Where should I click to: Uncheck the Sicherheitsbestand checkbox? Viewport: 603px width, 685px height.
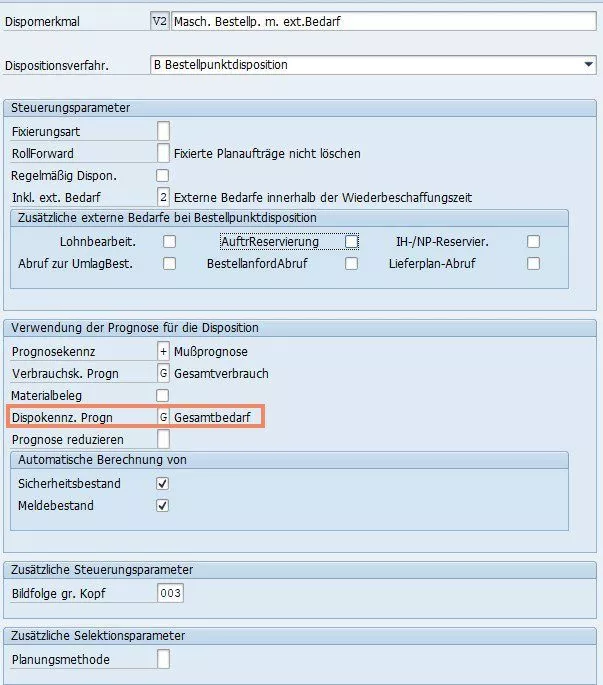(163, 484)
